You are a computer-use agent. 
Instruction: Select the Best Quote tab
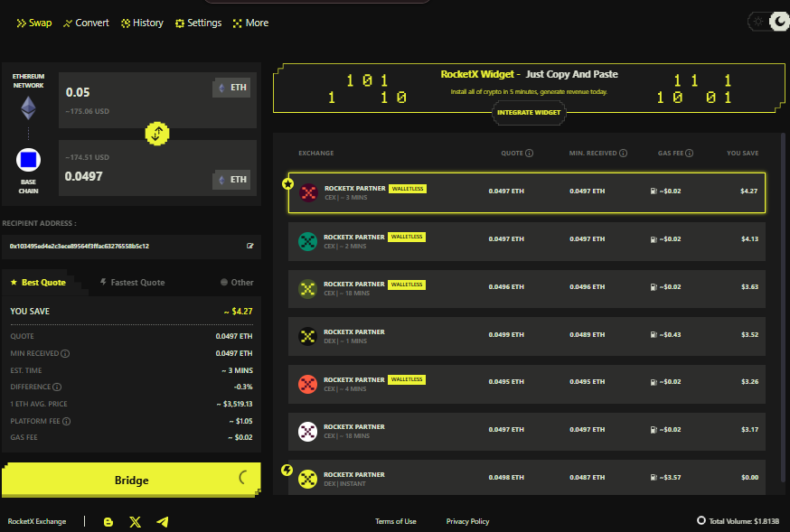tap(38, 283)
